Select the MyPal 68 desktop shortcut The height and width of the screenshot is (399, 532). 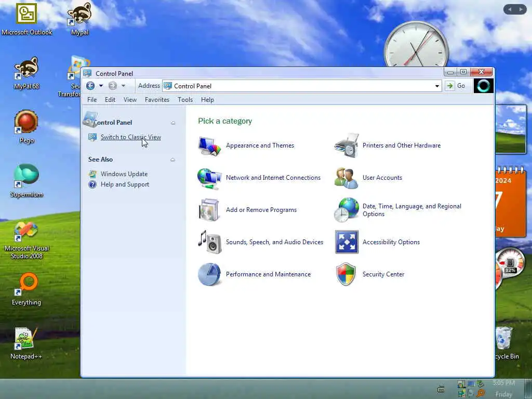26,73
